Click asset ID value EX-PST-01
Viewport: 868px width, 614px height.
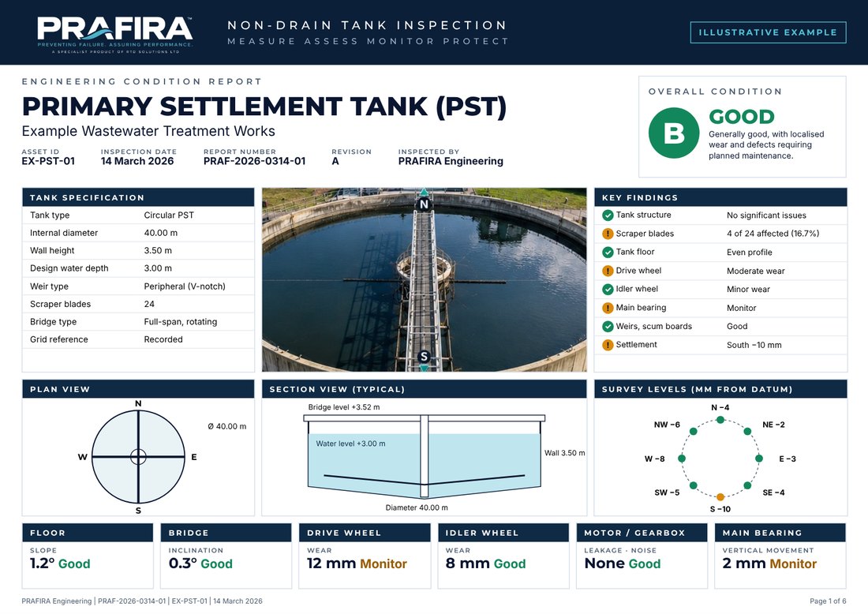[x=48, y=161]
